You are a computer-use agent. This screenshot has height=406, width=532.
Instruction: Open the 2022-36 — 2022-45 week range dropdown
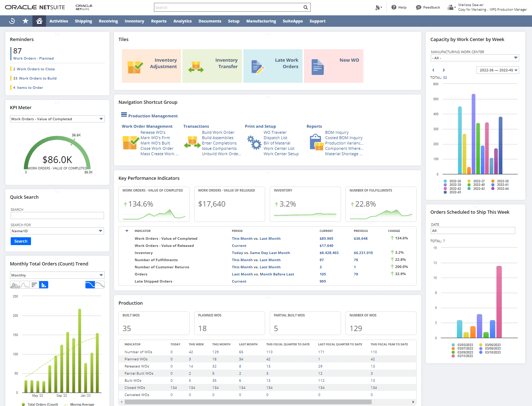click(x=497, y=70)
